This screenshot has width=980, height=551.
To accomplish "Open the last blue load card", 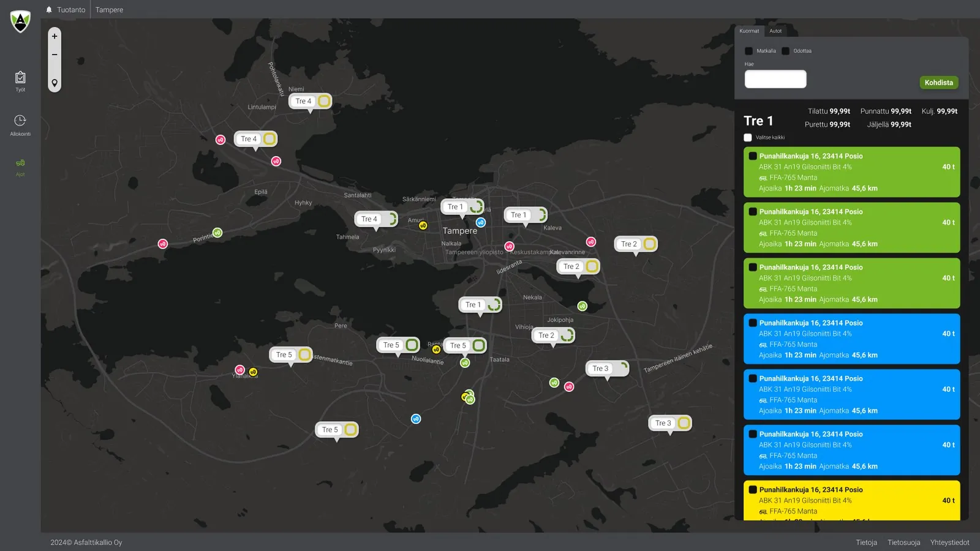I will tap(851, 450).
